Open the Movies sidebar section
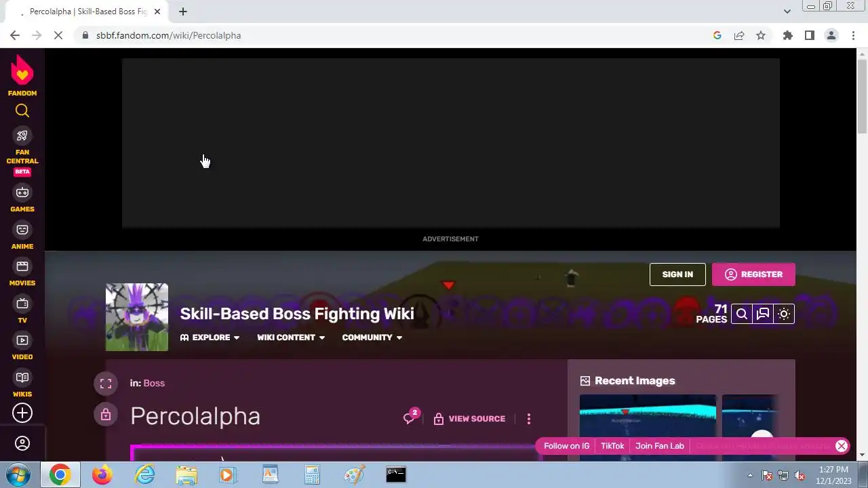 point(22,272)
